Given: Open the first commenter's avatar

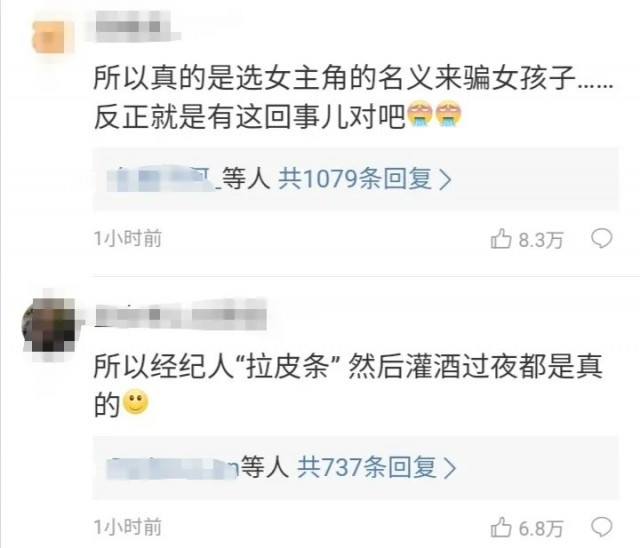Looking at the screenshot, I should tap(50, 38).
